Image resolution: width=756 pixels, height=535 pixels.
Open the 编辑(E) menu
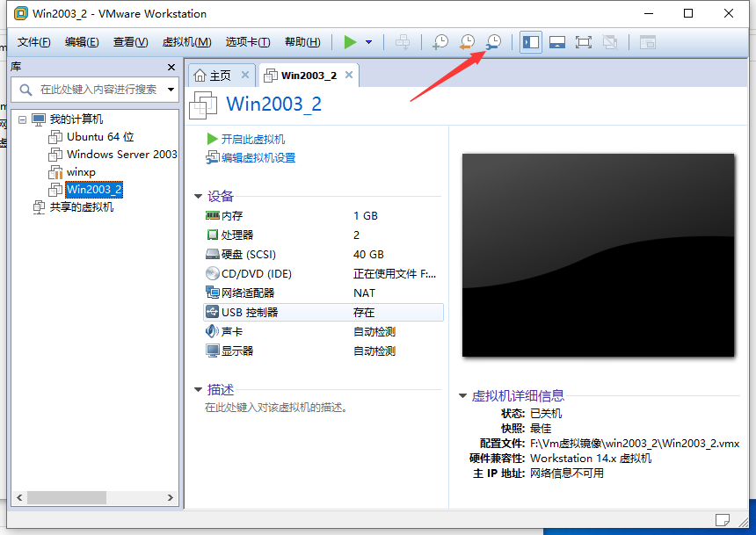82,42
